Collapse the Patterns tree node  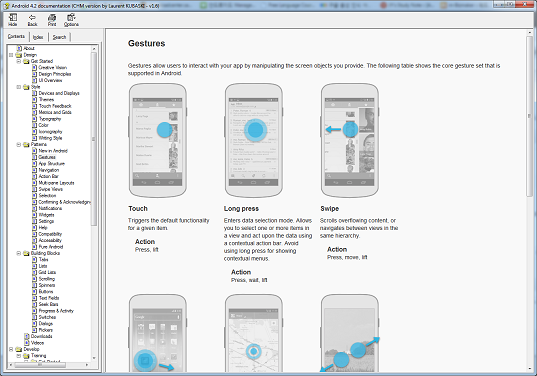pyautogui.click(x=18, y=145)
